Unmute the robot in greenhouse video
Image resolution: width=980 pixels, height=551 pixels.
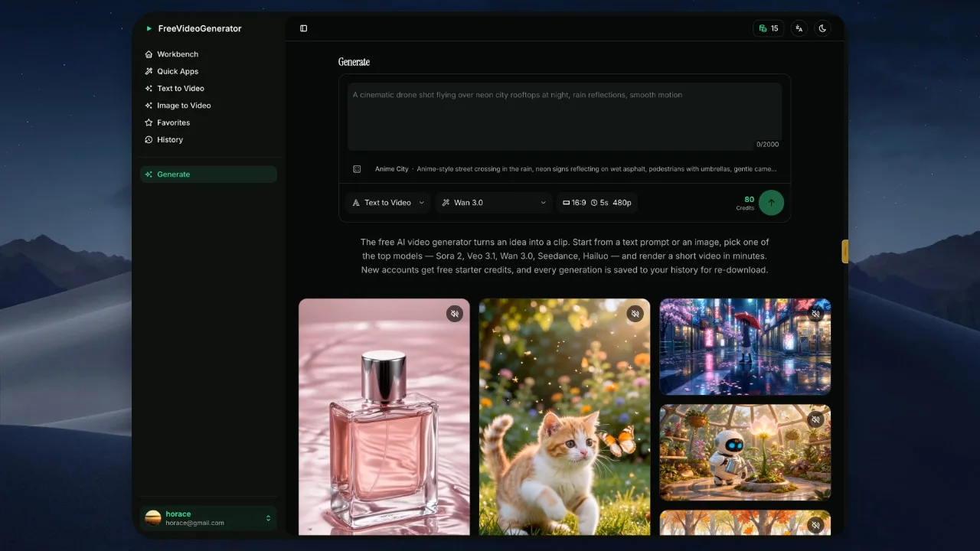coord(815,419)
